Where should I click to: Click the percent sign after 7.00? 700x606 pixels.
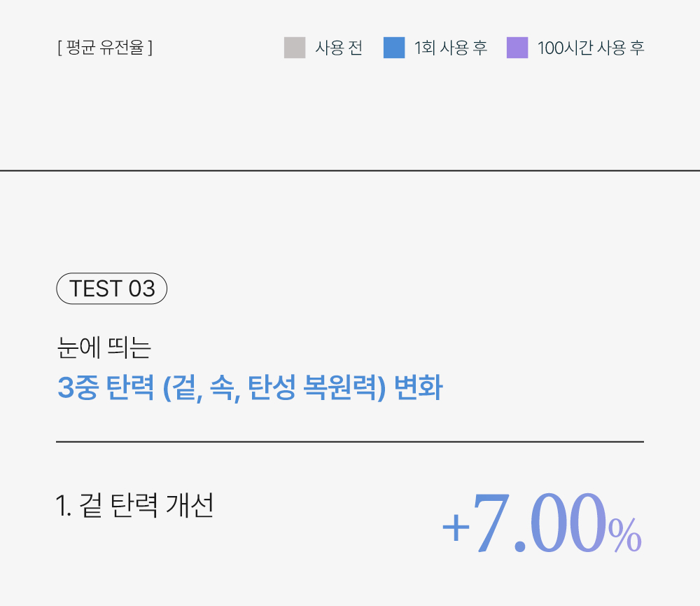[x=624, y=537]
